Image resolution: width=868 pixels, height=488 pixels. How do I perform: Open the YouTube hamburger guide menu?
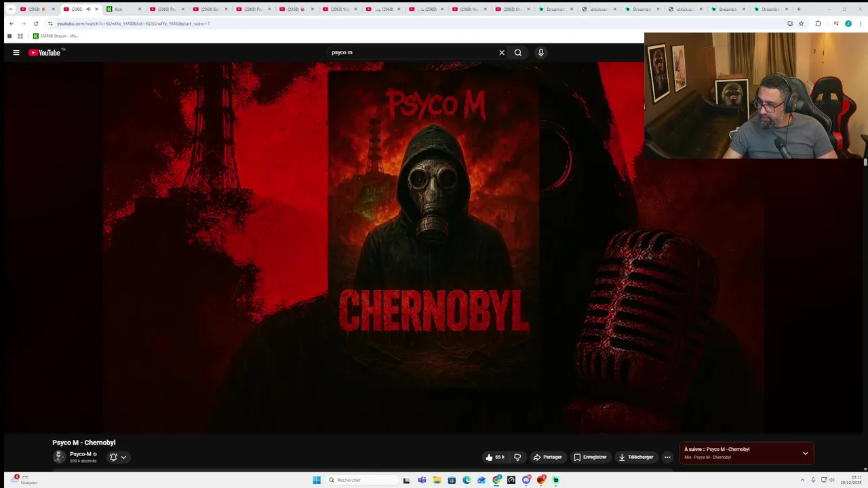click(x=16, y=52)
